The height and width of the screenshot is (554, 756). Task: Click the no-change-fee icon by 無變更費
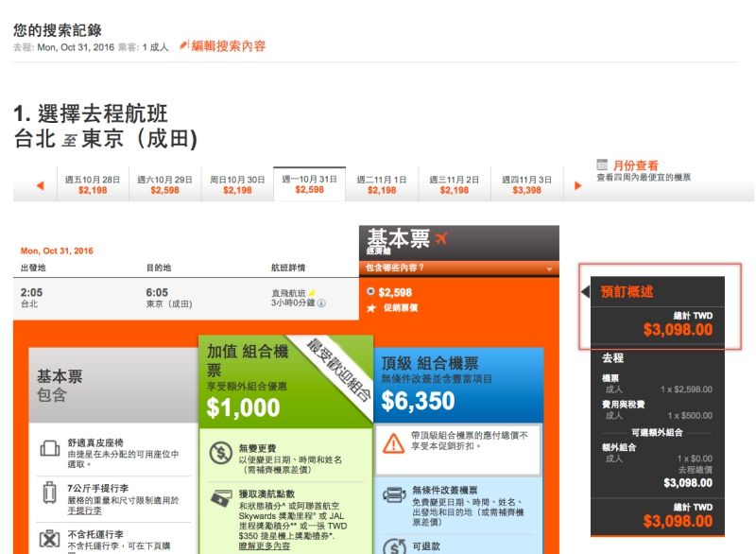221,453
